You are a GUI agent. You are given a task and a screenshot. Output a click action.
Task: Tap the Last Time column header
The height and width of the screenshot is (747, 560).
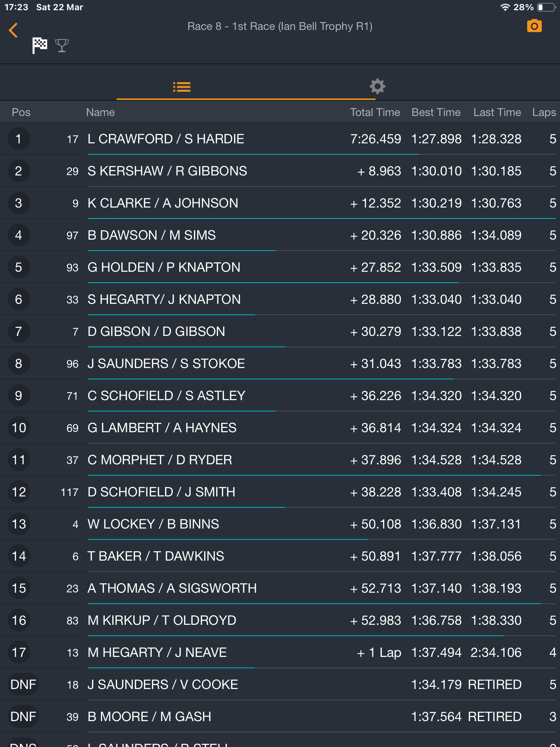click(x=497, y=112)
